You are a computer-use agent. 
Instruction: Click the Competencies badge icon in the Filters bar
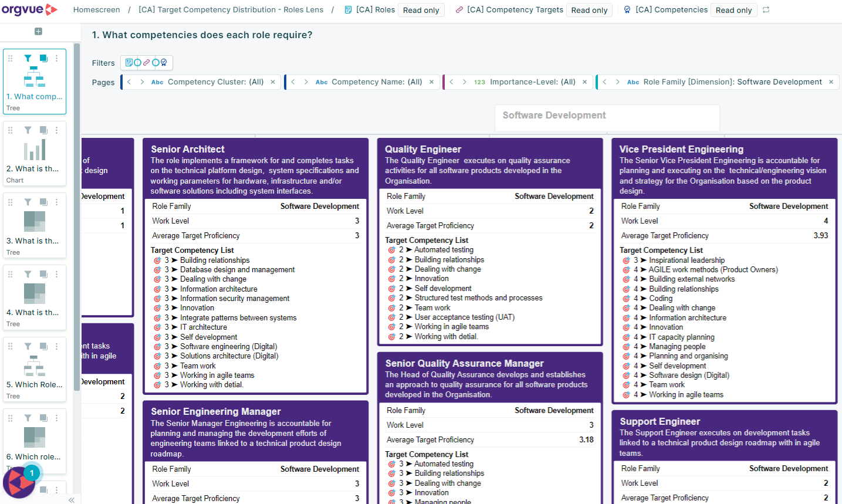click(163, 62)
